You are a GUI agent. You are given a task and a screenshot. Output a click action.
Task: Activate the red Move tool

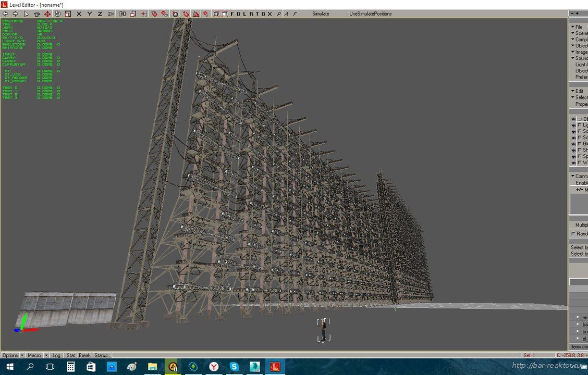[47, 14]
